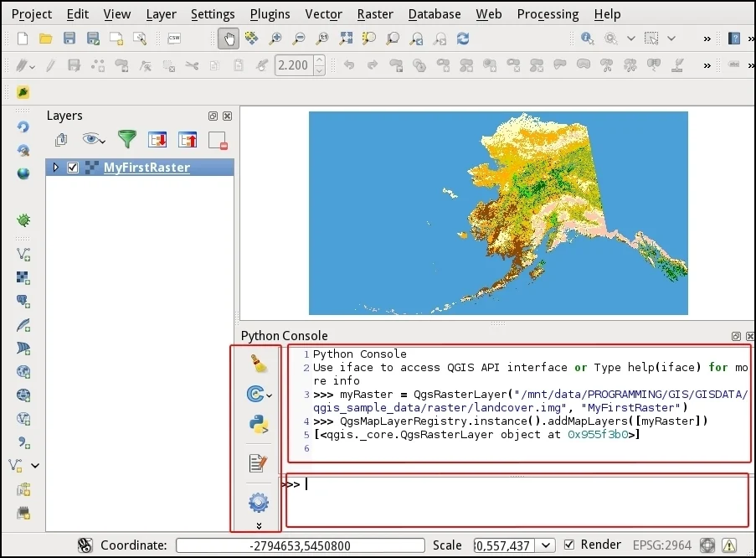Uncheck the MyFirstRaster layer visibility checkbox
This screenshot has height=558, width=756.
pos(73,168)
